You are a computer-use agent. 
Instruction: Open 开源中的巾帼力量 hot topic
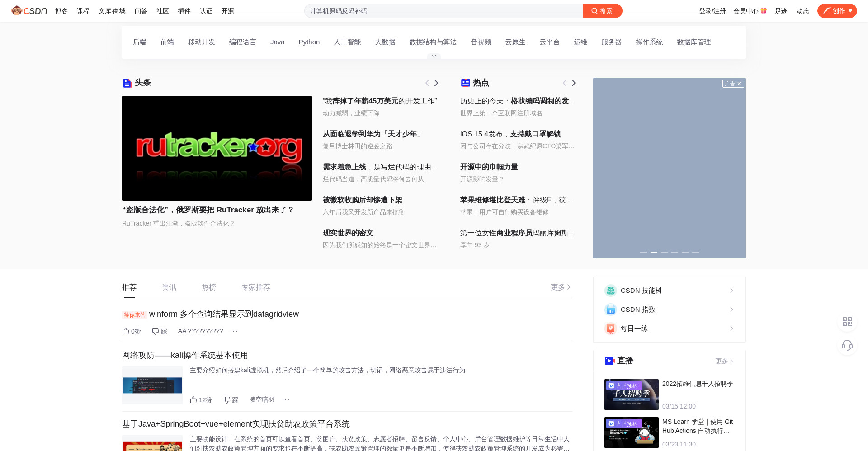coord(489,167)
